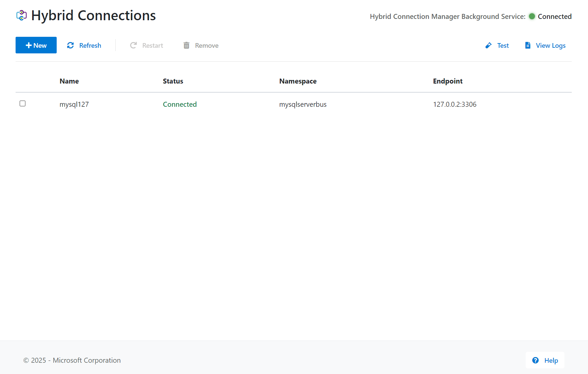Open the View Logs link
This screenshot has width=588, height=374.
[x=551, y=45]
